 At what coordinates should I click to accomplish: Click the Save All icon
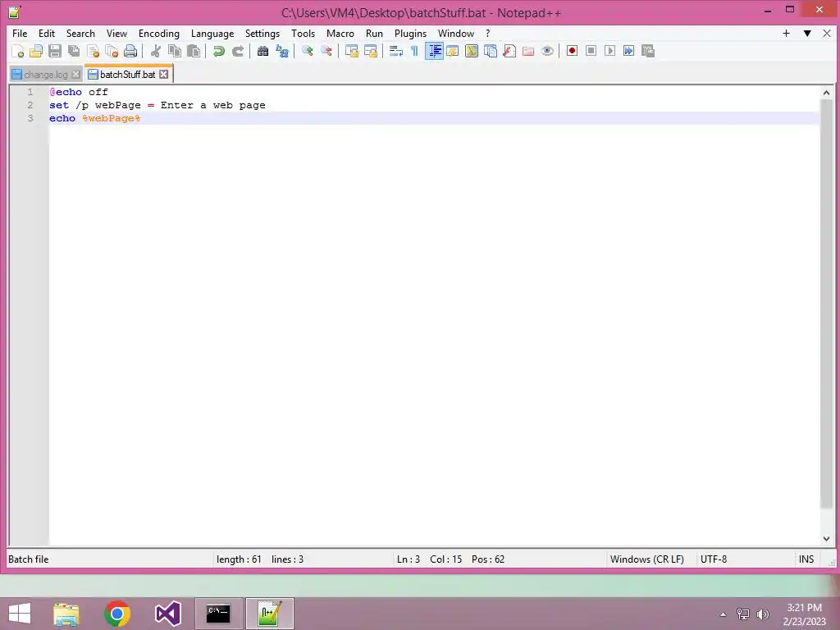73,51
